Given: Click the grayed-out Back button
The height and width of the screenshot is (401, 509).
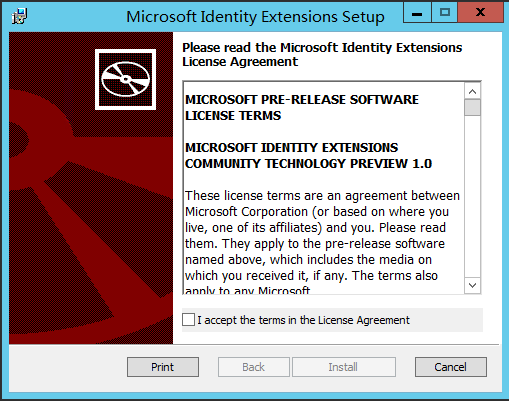Looking at the screenshot, I should click(x=254, y=367).
